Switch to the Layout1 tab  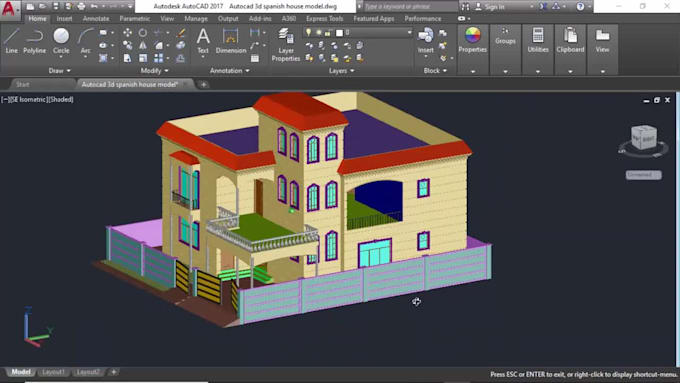coord(53,372)
